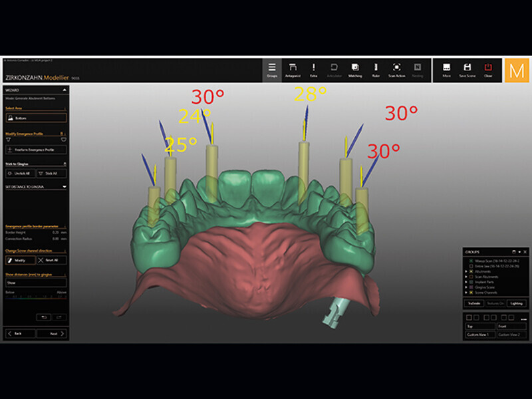Screen dimensions: 532x399
Task: Click the Antagonist toolbar icon
Action: (293, 70)
